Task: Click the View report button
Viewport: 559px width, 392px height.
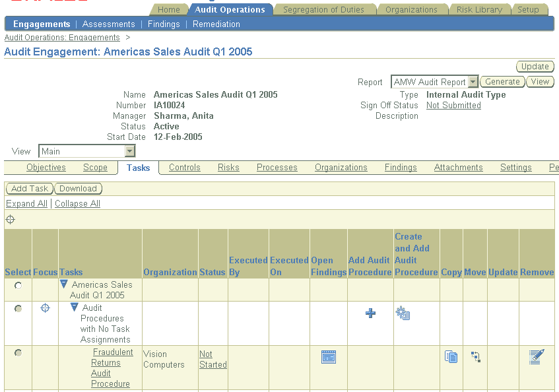Action: (x=540, y=82)
